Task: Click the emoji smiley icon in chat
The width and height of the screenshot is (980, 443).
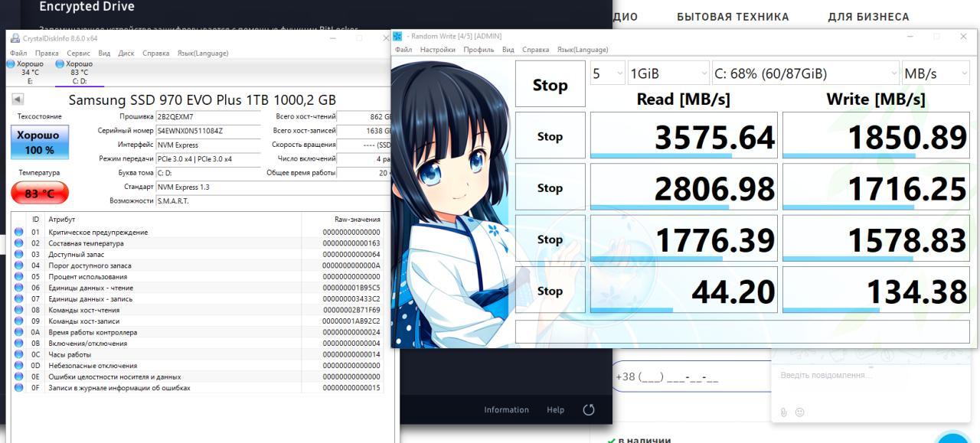Action: click(x=800, y=412)
